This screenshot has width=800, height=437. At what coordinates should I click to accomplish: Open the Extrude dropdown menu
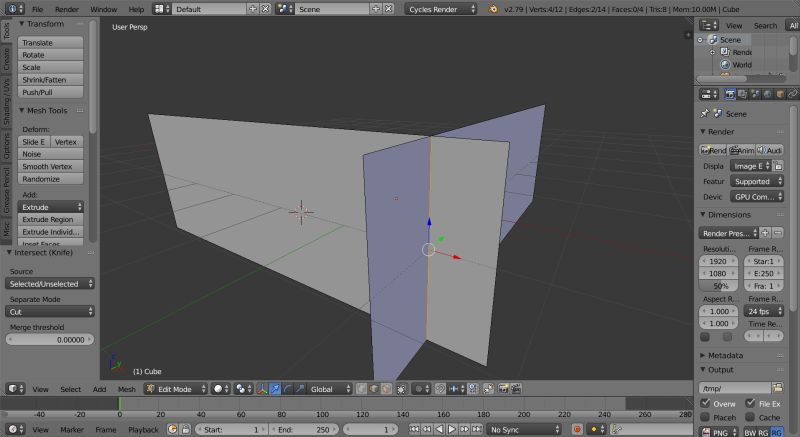pyautogui.click(x=51, y=207)
